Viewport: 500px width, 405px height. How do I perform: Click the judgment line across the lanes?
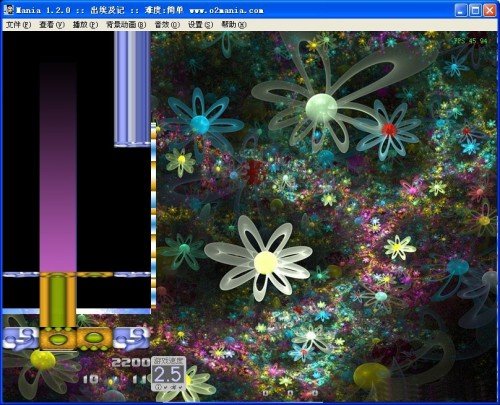pos(77,275)
